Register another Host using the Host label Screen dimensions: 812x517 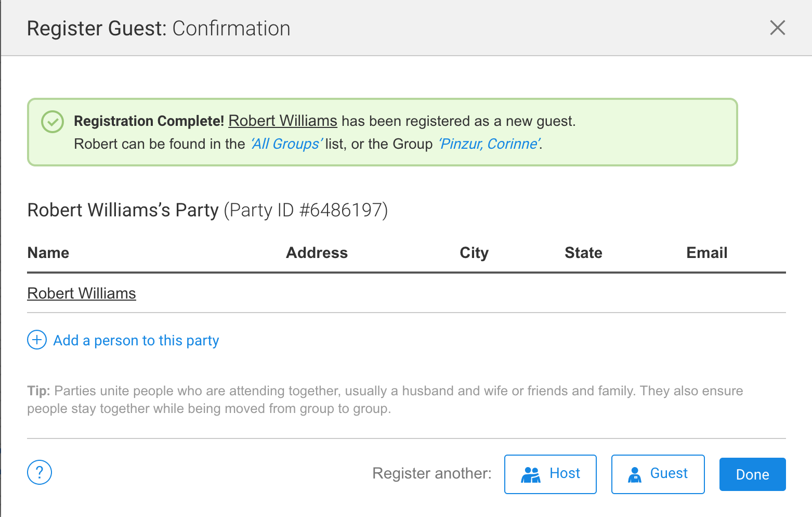pyautogui.click(x=565, y=473)
